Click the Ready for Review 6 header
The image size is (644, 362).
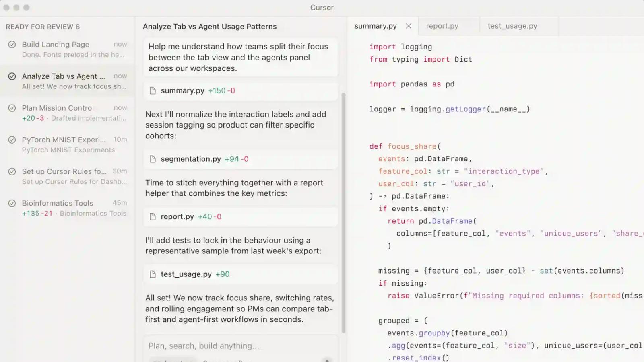pos(43,27)
